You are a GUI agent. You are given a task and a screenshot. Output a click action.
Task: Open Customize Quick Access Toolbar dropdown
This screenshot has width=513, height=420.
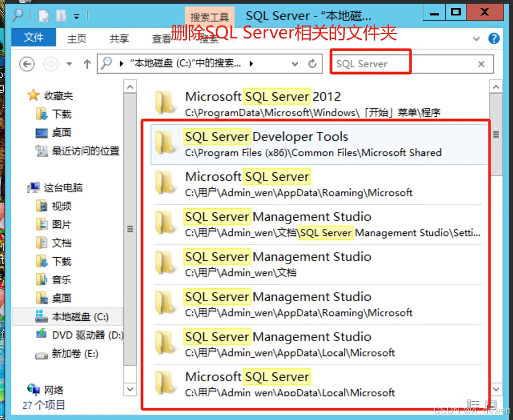pyautogui.click(x=76, y=17)
